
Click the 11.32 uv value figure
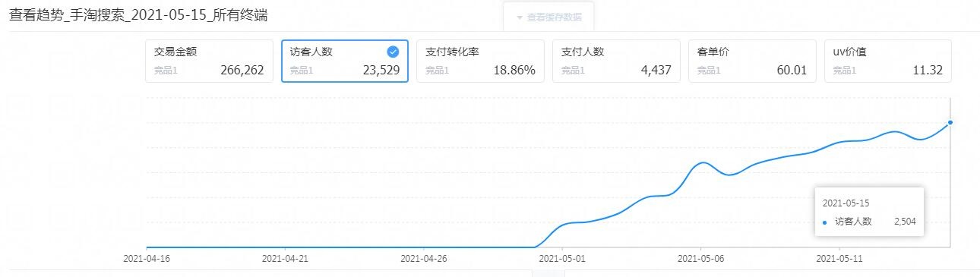coord(928,71)
